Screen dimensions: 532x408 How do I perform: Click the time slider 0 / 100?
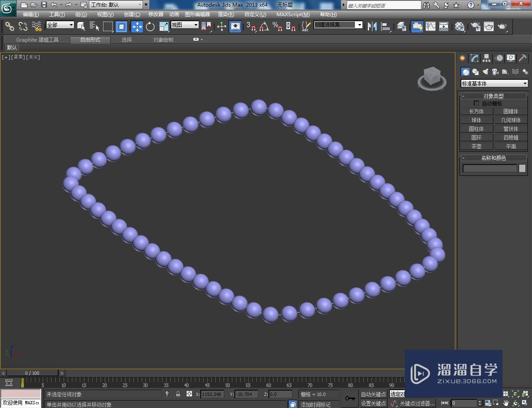pyautogui.click(x=32, y=373)
